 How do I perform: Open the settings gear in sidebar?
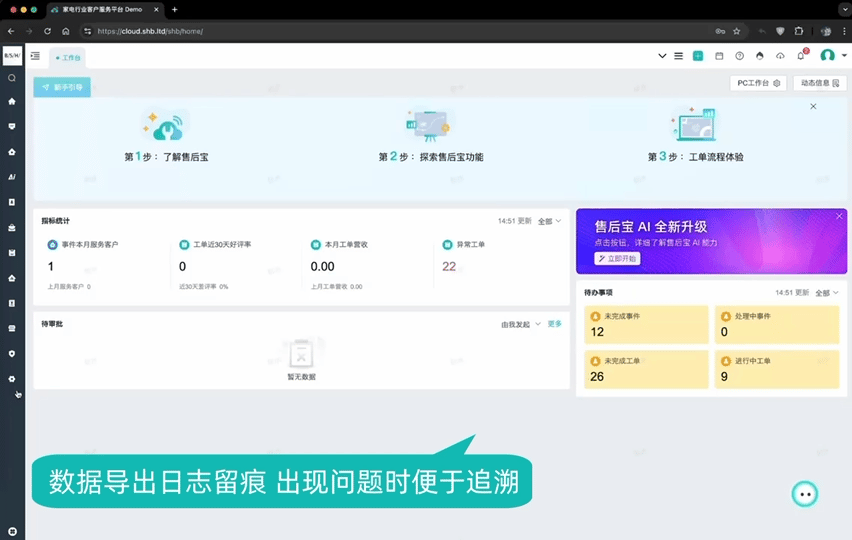(x=12, y=379)
